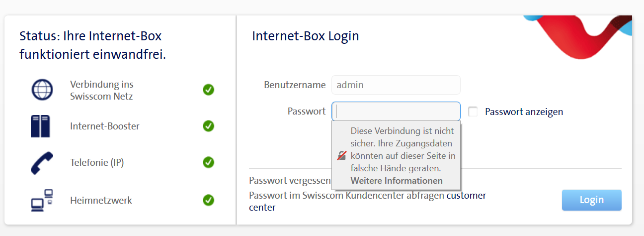
Task: Click the Internet-Booster device icon
Action: [40, 126]
